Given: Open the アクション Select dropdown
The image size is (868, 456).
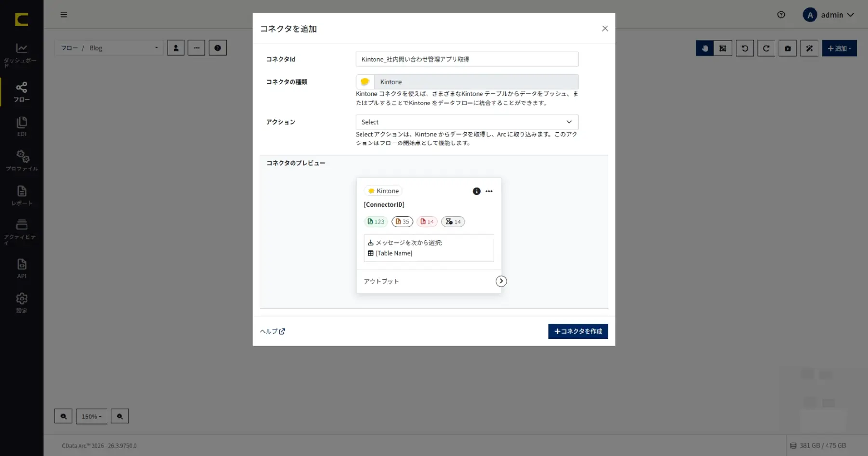Looking at the screenshot, I should 467,122.
